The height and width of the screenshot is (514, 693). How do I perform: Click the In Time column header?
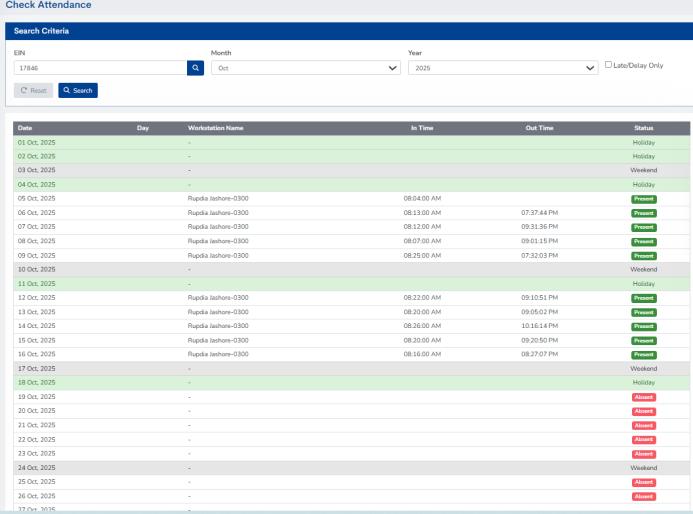pos(421,128)
